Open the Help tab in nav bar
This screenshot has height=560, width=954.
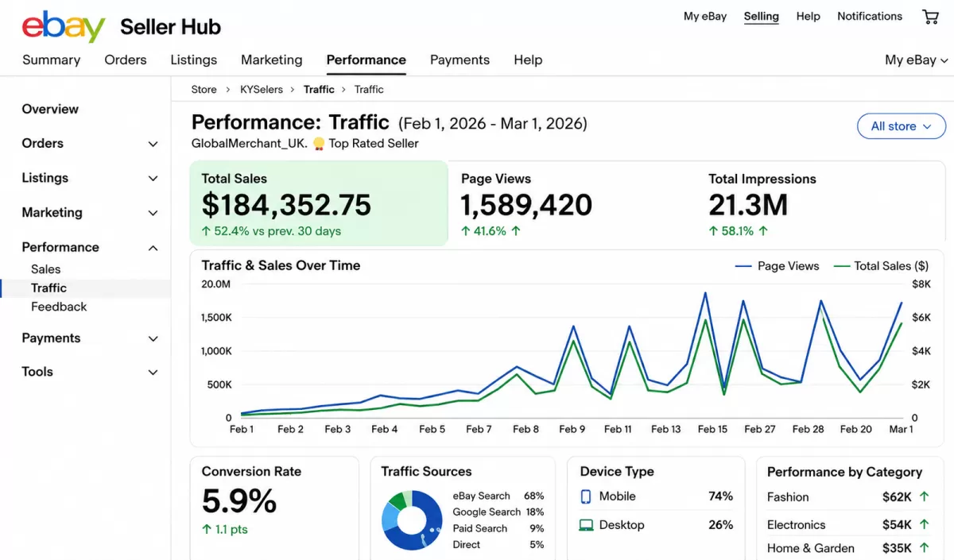coord(528,60)
